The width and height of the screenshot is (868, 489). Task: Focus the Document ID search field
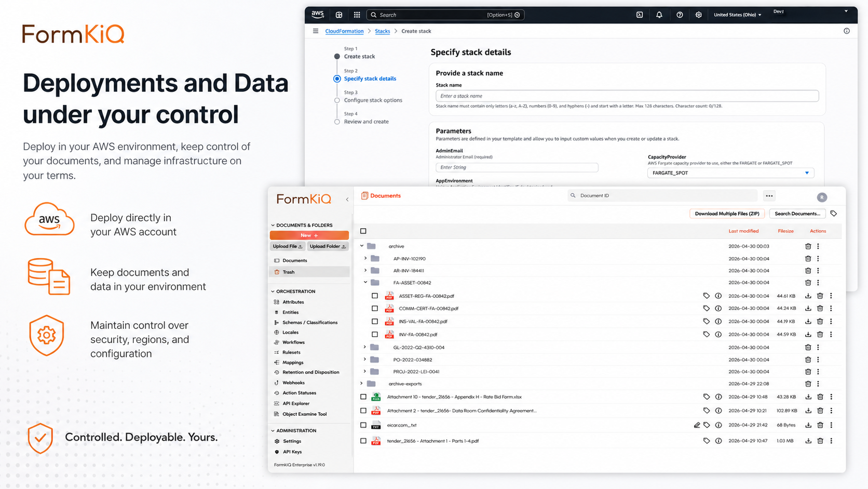662,196
